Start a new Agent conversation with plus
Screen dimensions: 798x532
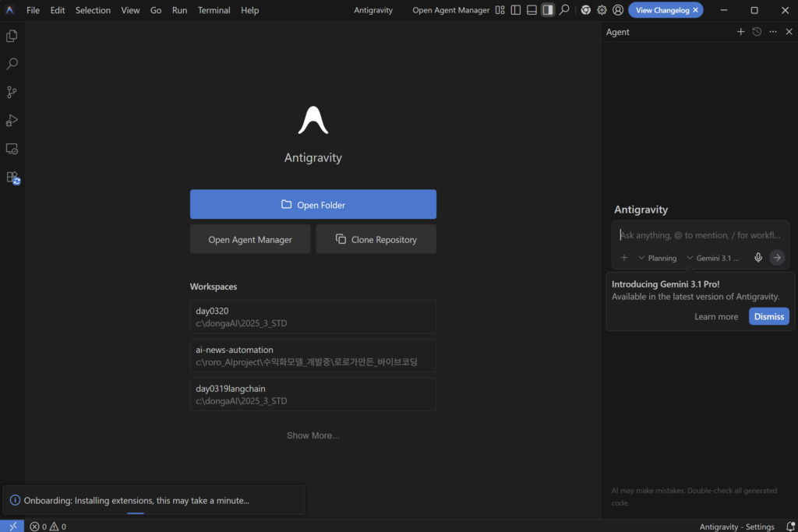pyautogui.click(x=740, y=31)
